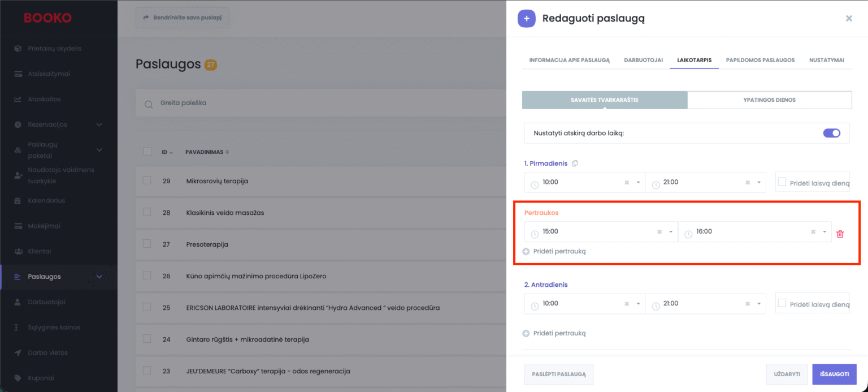The width and height of the screenshot is (868, 392).
Task: Click the Išsaugoti button
Action: pyautogui.click(x=834, y=374)
